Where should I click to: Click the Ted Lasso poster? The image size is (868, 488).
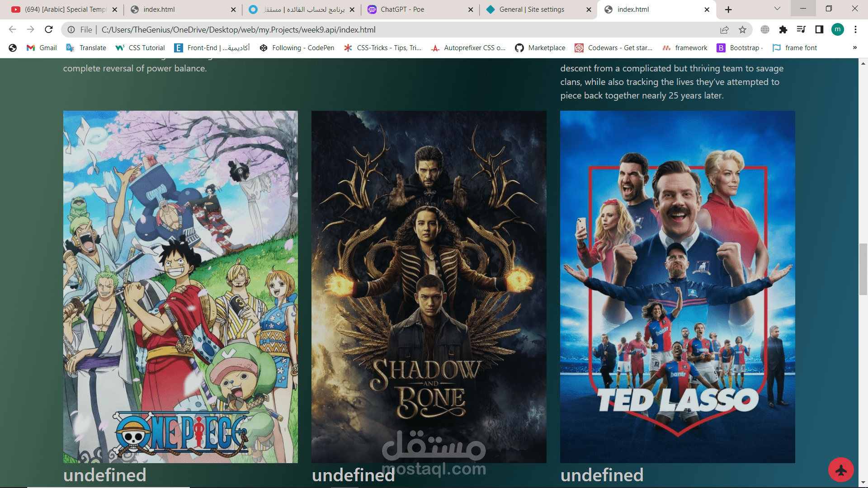click(677, 286)
